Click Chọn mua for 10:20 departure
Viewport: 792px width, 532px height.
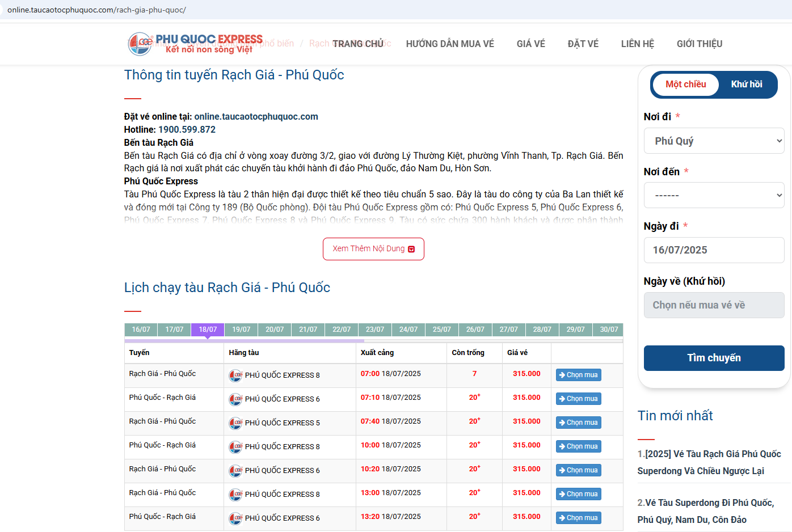point(578,470)
